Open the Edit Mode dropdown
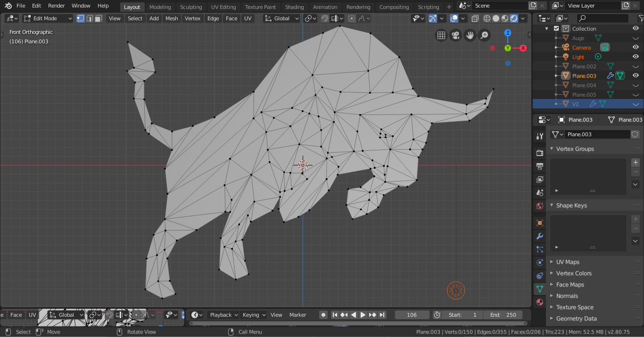Image resolution: width=644 pixels, height=337 pixels. 48,18
